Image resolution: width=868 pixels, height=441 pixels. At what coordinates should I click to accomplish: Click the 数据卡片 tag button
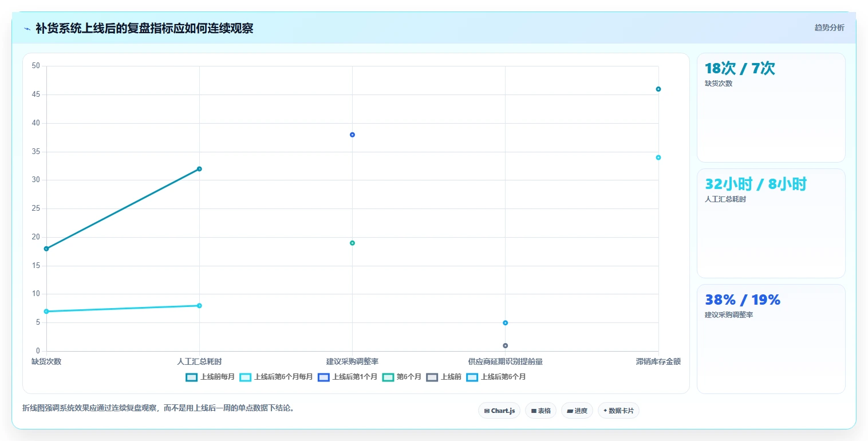[618, 411]
